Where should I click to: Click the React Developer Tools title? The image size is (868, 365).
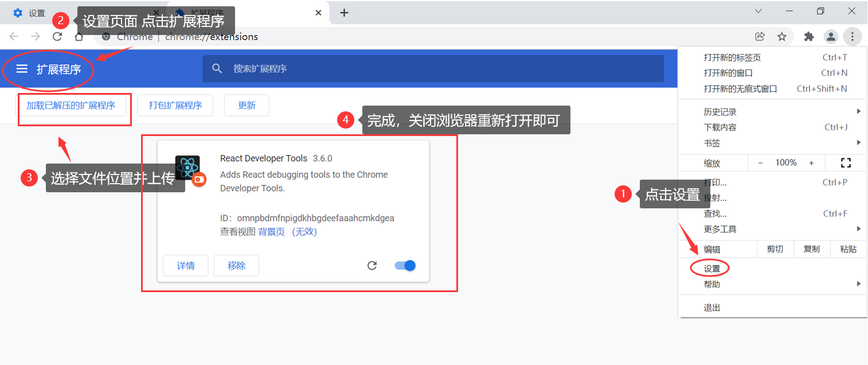[x=264, y=158]
